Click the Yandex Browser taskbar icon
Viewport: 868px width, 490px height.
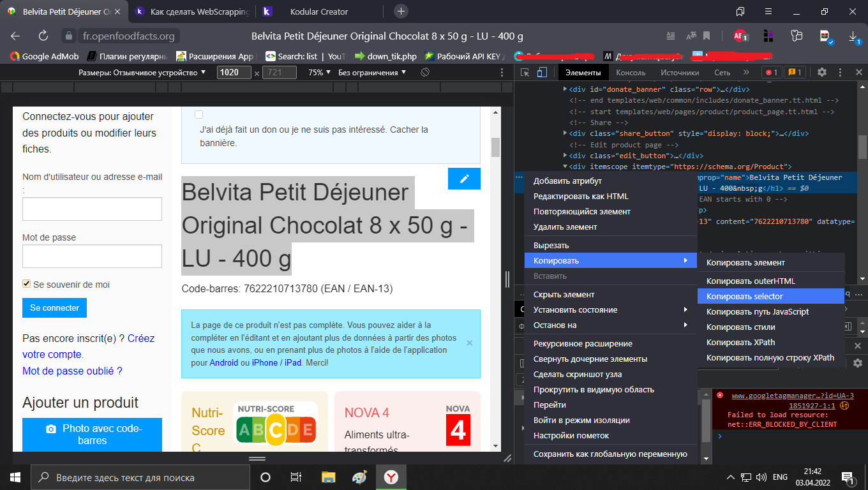pos(391,477)
